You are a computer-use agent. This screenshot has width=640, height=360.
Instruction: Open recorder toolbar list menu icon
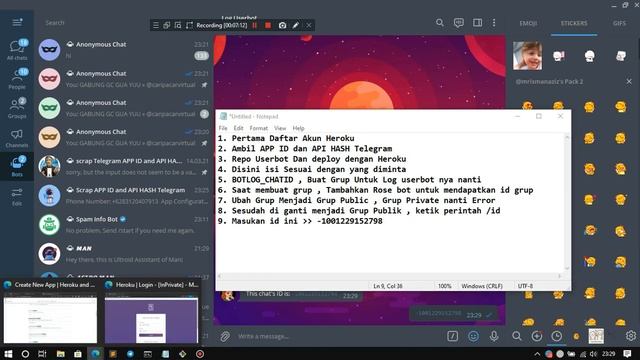(156, 25)
